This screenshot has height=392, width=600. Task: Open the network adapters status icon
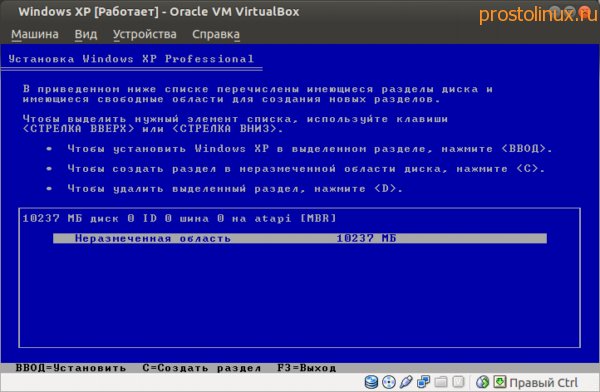point(423,382)
